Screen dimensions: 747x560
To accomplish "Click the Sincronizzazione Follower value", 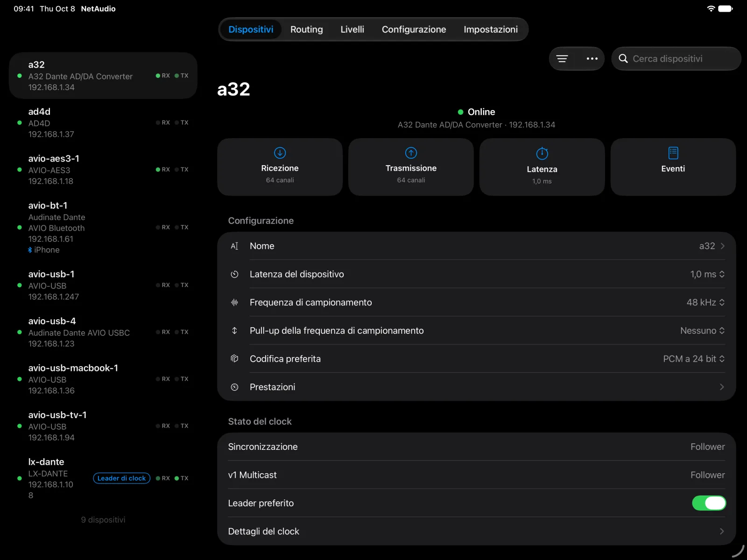I will click(707, 447).
